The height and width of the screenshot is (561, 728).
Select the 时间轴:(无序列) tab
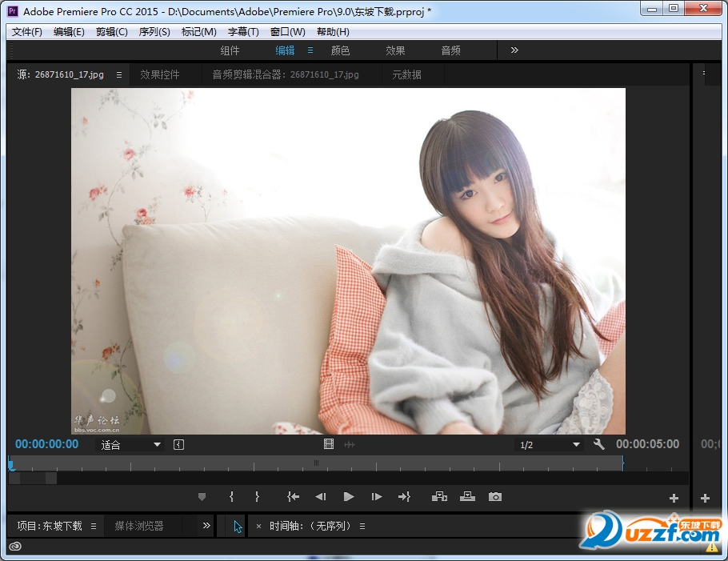[310, 526]
